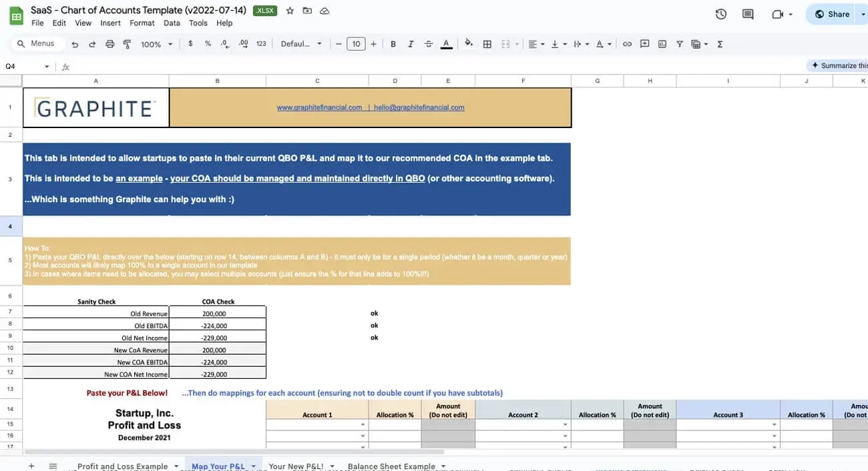Click the merge cells icon

(505, 44)
